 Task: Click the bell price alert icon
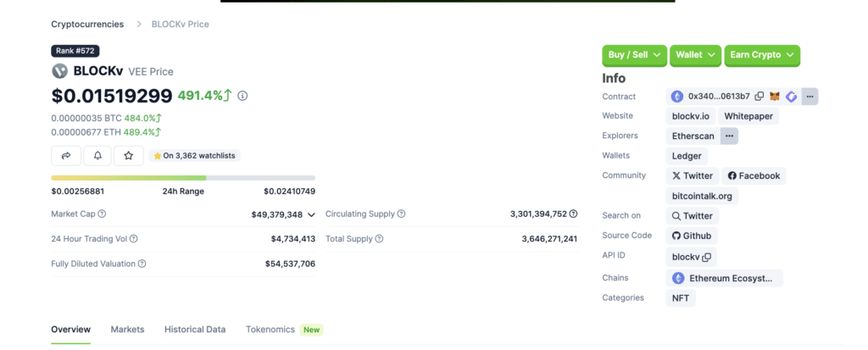click(97, 156)
